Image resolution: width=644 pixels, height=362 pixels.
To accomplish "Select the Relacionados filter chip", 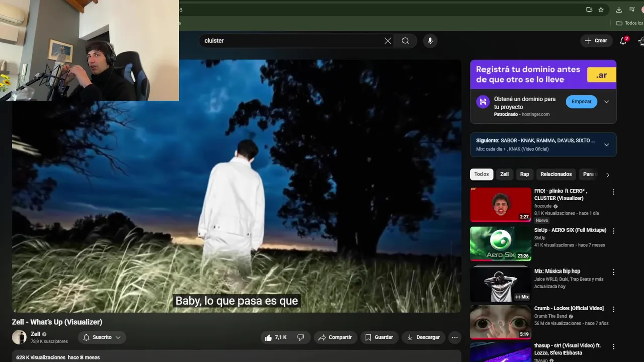I will pyautogui.click(x=556, y=174).
